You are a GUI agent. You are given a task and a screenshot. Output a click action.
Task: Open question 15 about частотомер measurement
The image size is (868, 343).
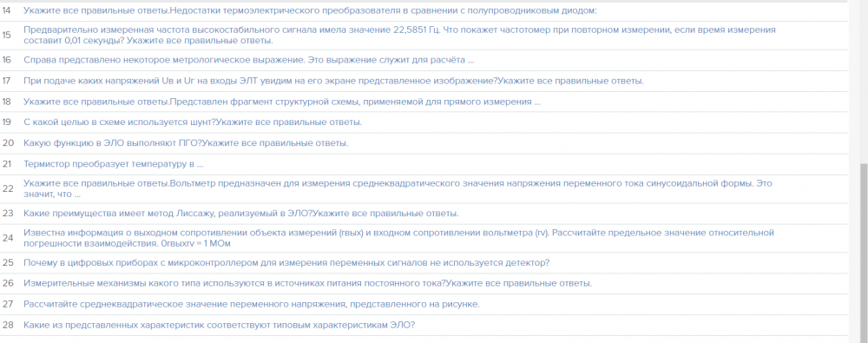point(399,35)
